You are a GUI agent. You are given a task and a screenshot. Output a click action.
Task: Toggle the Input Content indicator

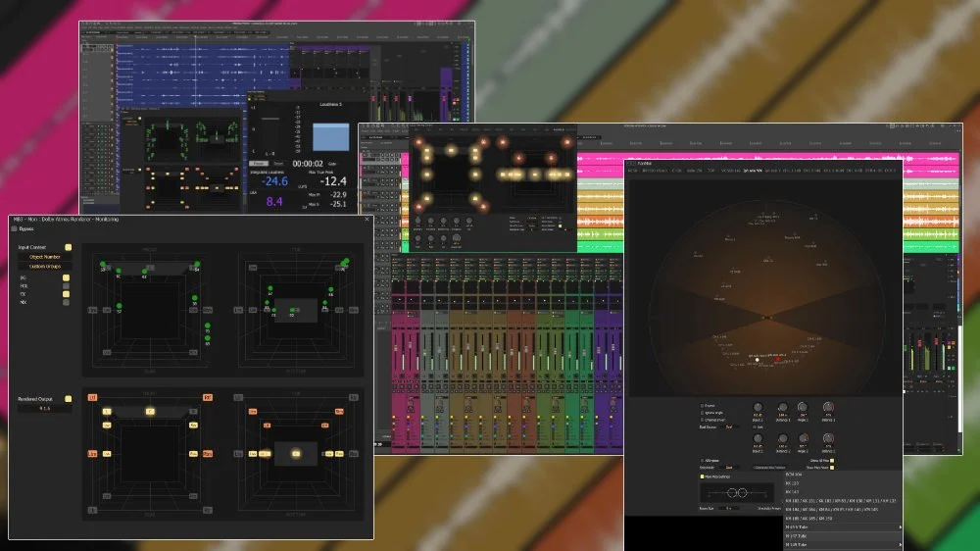click(69, 247)
